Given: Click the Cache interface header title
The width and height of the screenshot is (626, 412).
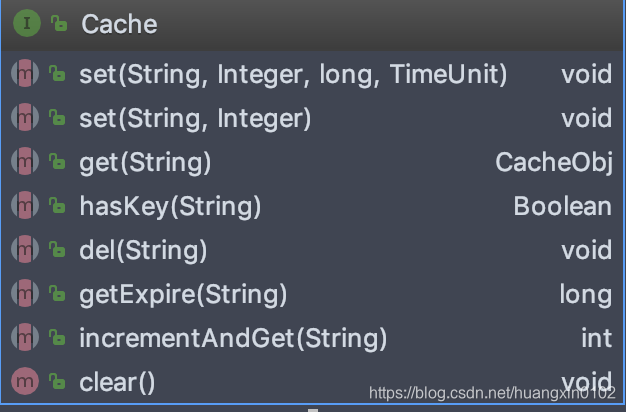Looking at the screenshot, I should (x=119, y=24).
